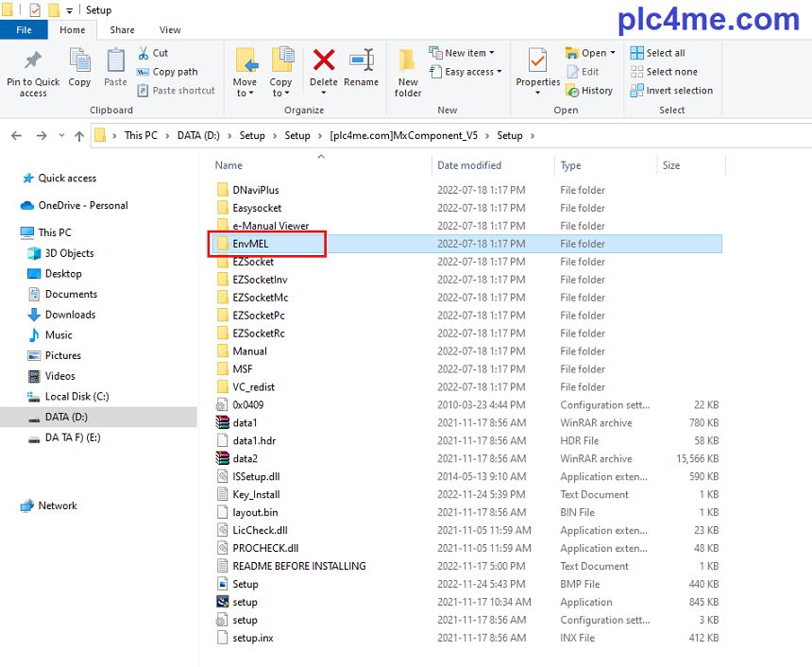The image size is (812, 667).
Task: Expand the New item dropdown
Action: click(x=462, y=53)
